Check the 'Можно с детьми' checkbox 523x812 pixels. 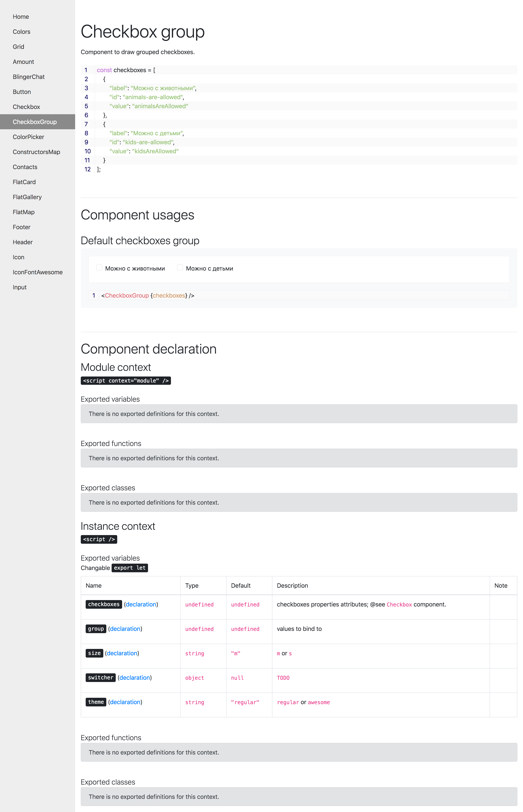180,268
